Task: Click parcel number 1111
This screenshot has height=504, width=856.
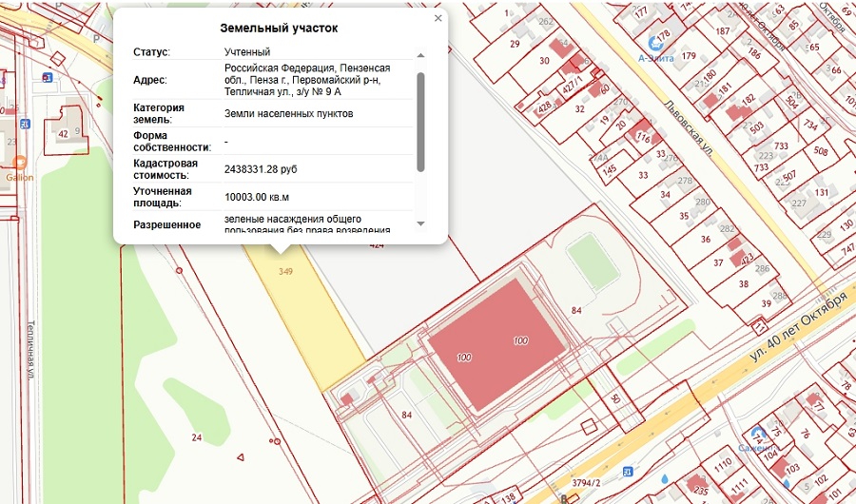Action: point(740,485)
